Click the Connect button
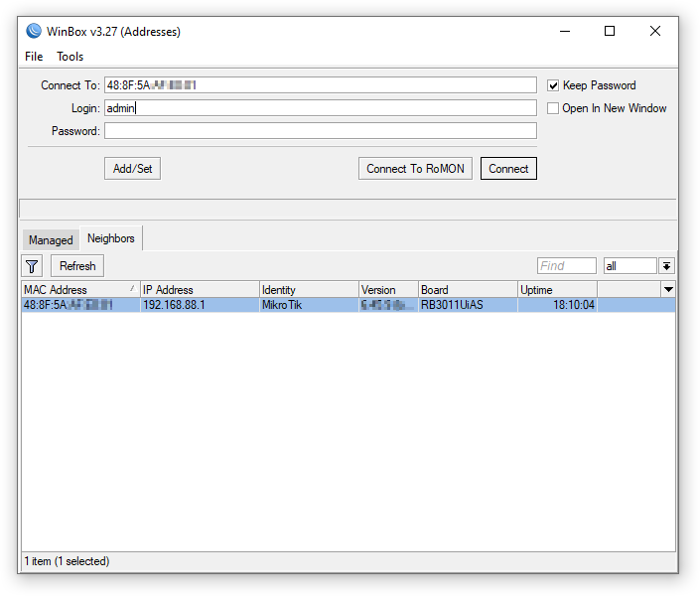The height and width of the screenshot is (596, 700). coord(508,169)
